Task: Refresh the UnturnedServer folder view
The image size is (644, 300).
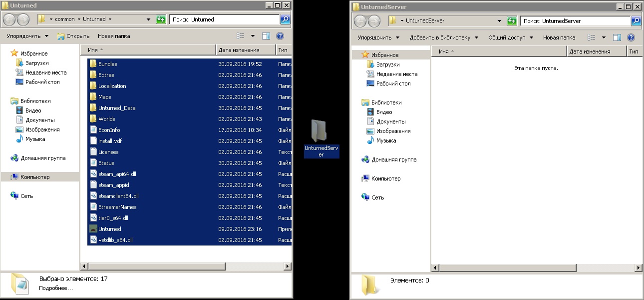Action: click(512, 21)
